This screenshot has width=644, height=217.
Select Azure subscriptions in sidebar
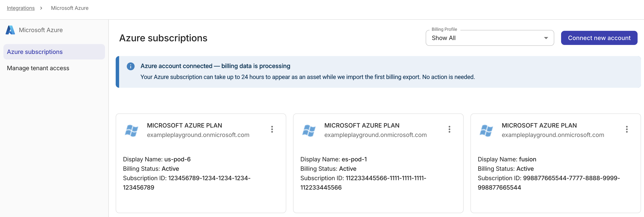54,52
